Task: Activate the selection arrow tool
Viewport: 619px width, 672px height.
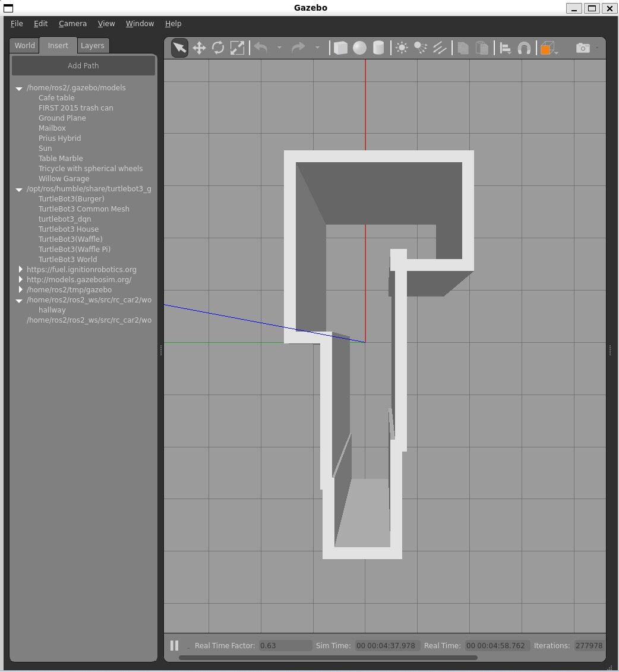Action: (x=179, y=48)
